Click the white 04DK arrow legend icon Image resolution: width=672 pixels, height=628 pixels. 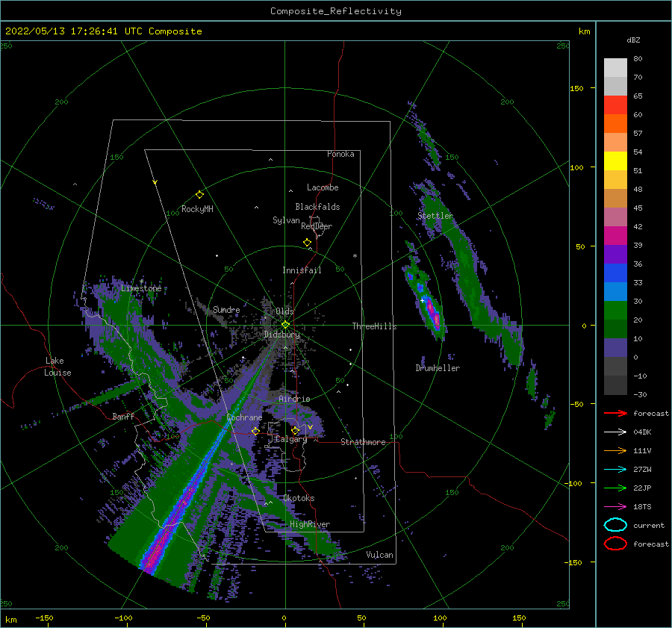click(615, 432)
